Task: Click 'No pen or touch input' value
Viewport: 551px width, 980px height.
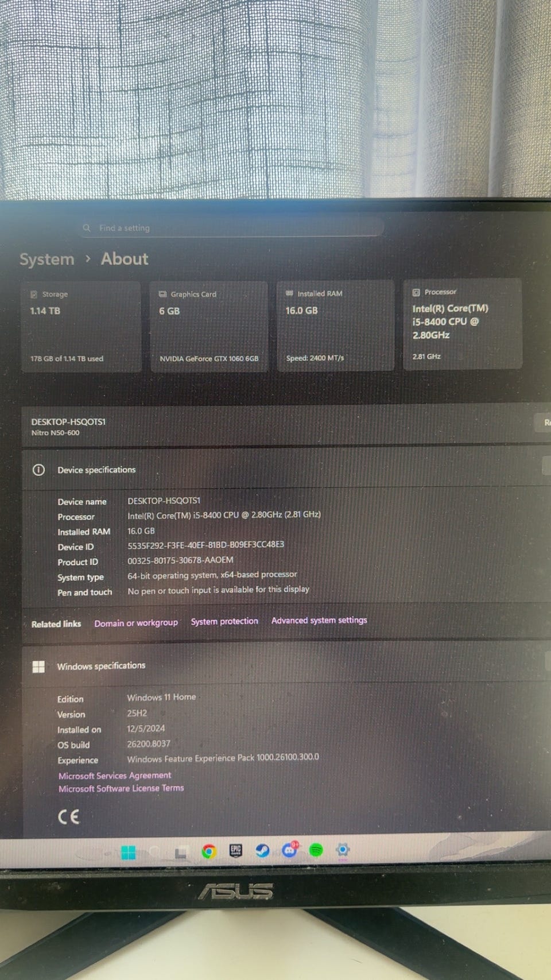Action: [218, 590]
